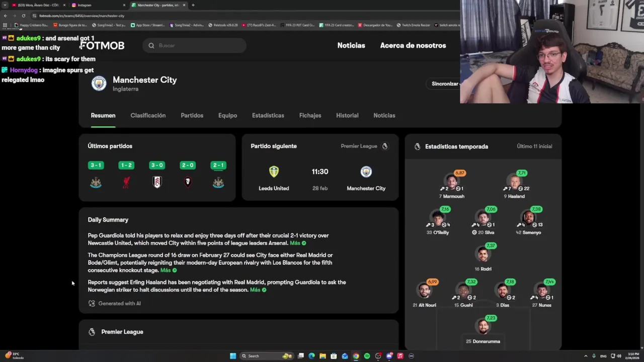Open Ait Nouri player portrait
This screenshot has height=362, width=644.
[424, 290]
